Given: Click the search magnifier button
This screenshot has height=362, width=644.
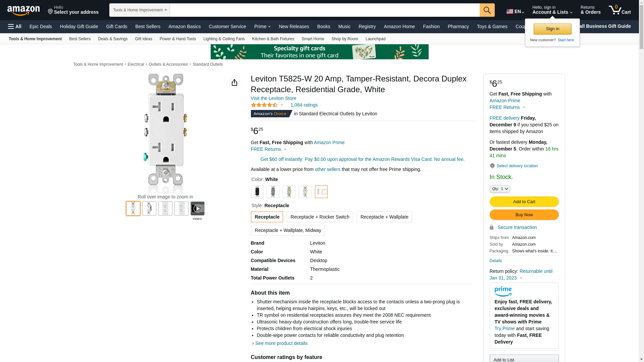Looking at the screenshot, I should pos(487,10).
